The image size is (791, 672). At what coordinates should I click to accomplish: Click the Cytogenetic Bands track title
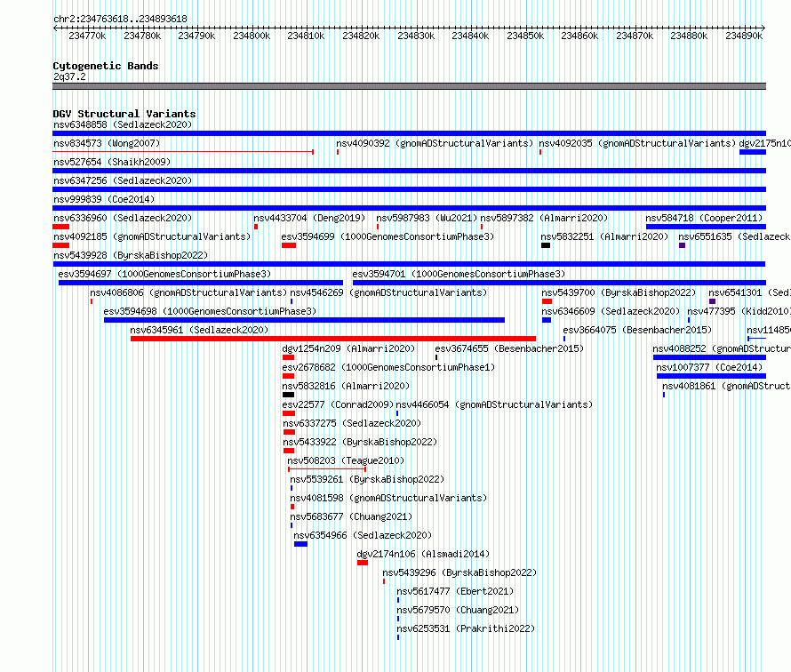pyautogui.click(x=106, y=66)
